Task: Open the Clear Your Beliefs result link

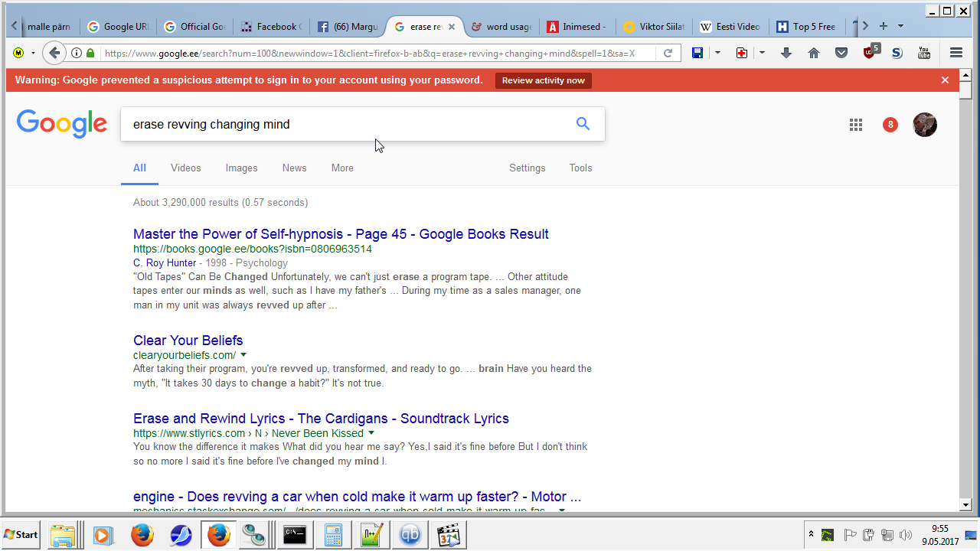Action: [x=188, y=341]
